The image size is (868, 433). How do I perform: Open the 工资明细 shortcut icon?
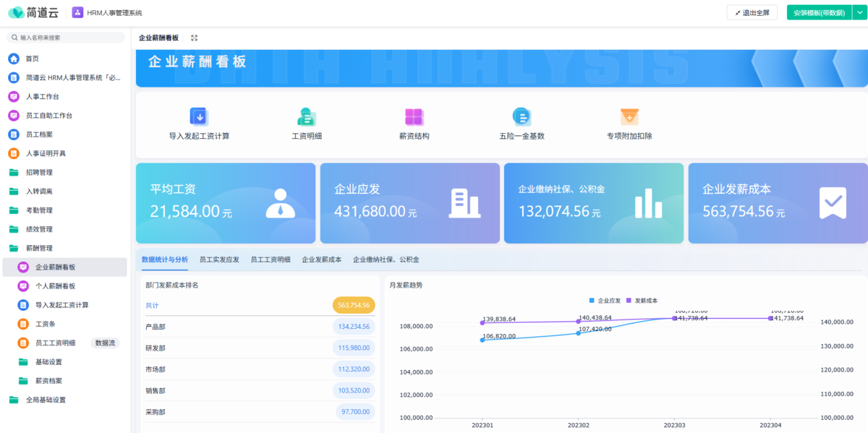tap(307, 116)
